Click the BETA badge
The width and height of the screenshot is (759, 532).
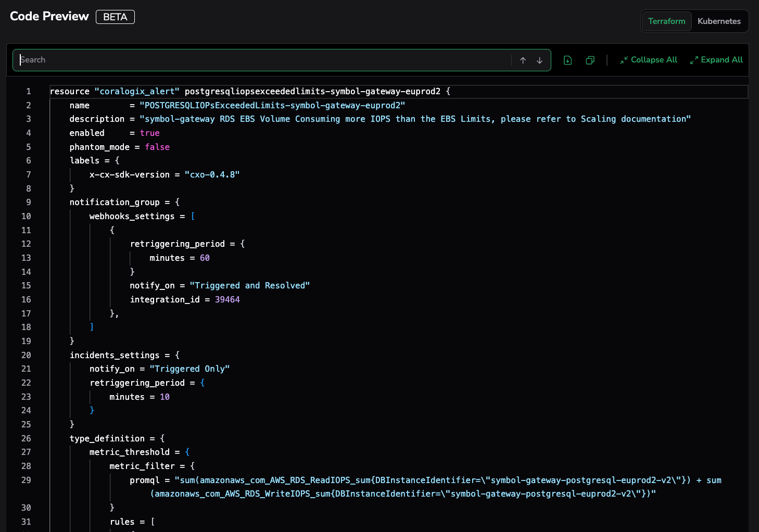tap(115, 17)
